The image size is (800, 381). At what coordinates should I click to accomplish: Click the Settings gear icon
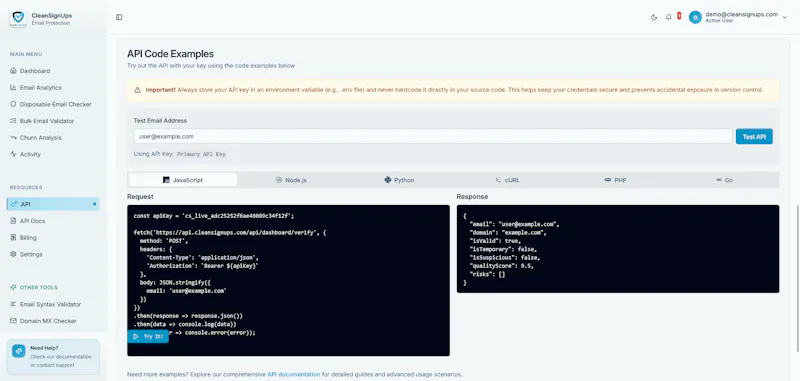(x=13, y=254)
